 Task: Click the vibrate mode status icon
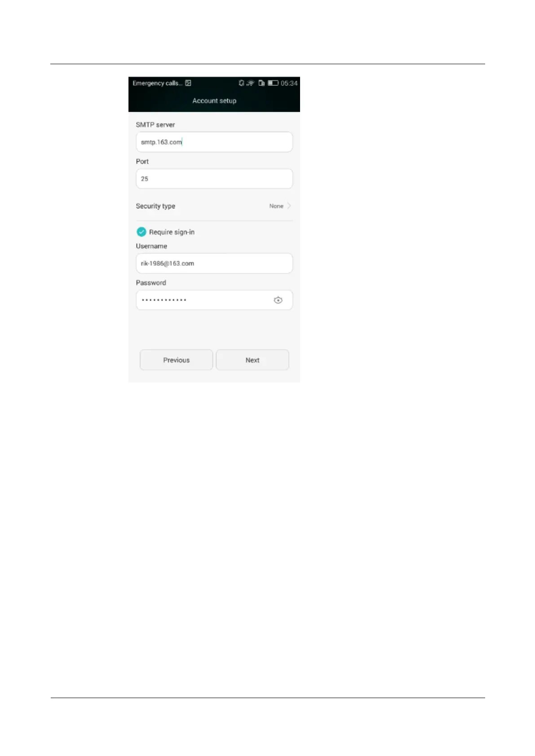click(x=242, y=83)
